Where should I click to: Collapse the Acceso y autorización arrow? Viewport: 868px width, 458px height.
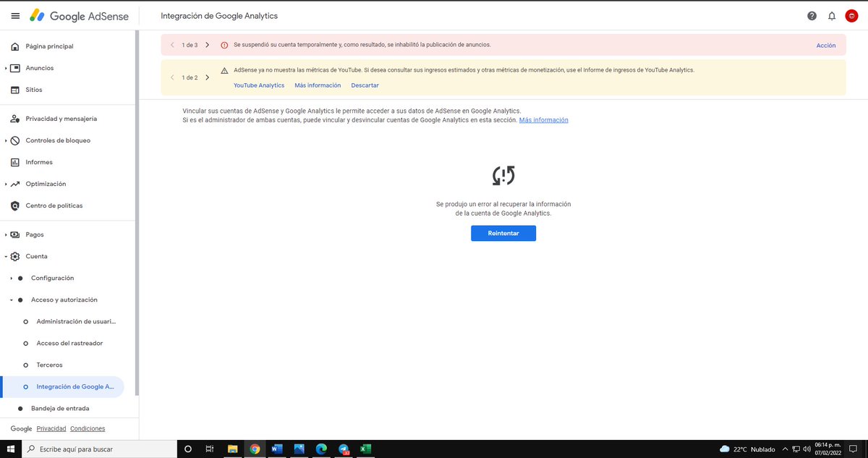click(11, 300)
